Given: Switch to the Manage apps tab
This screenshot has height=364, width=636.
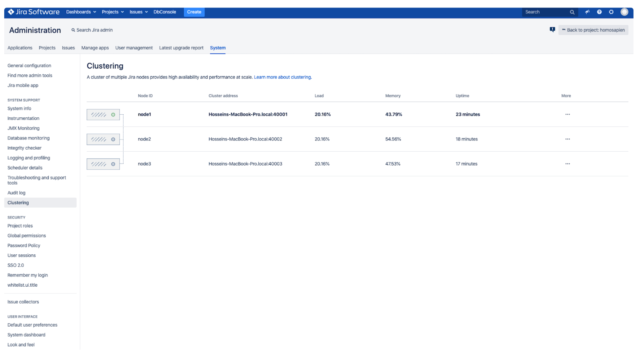Looking at the screenshot, I should (95, 48).
